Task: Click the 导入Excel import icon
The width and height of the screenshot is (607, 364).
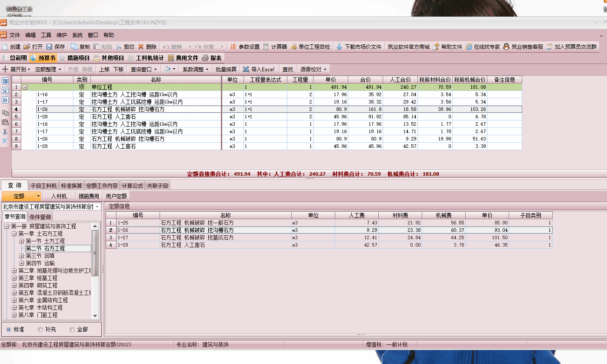Action: pyautogui.click(x=246, y=69)
